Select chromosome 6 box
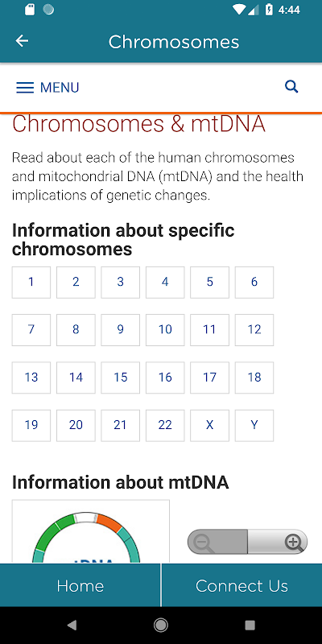This screenshot has width=322, height=644. coord(254,283)
